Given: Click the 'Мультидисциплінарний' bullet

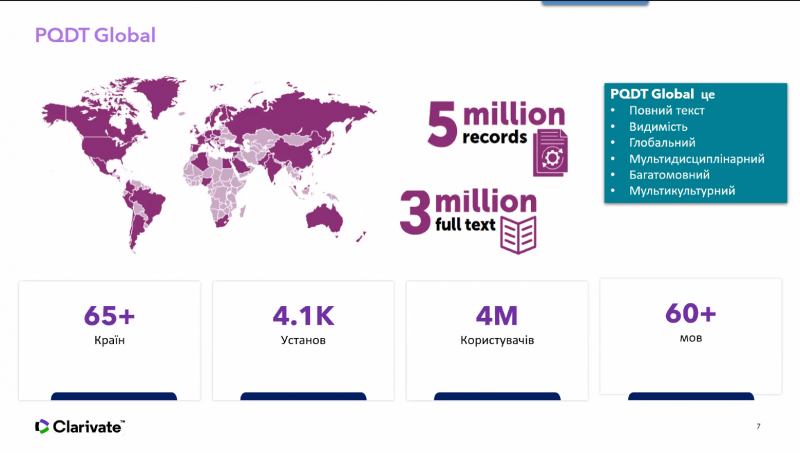Looking at the screenshot, I should (696, 159).
